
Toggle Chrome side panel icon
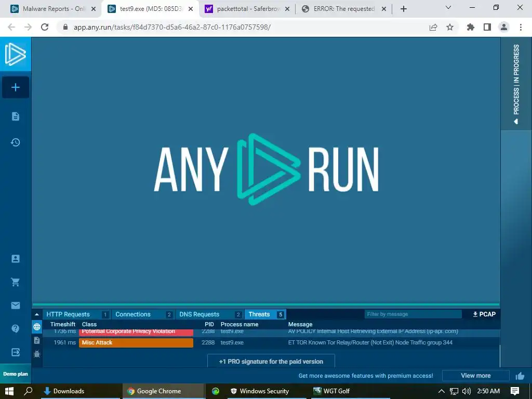click(487, 27)
